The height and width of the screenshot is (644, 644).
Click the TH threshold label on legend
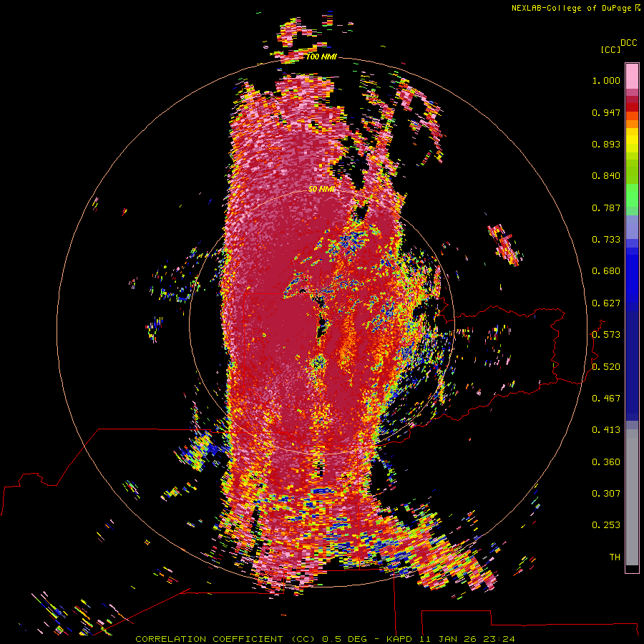pos(615,557)
